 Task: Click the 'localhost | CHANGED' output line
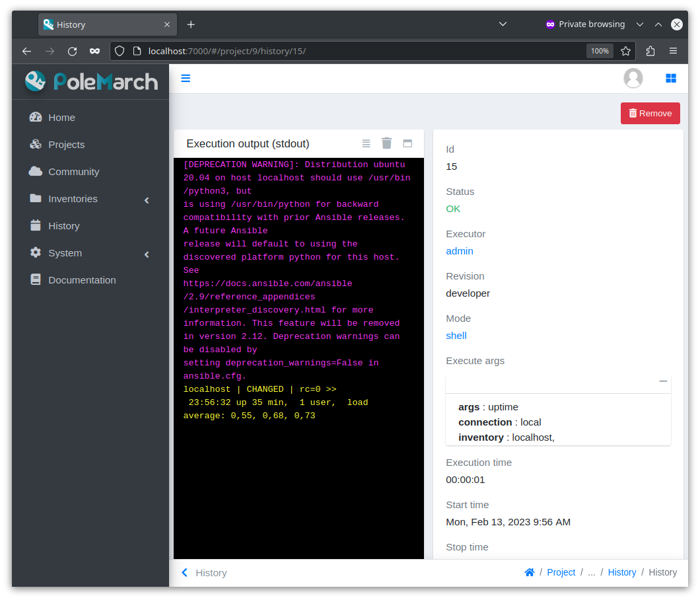(x=260, y=389)
